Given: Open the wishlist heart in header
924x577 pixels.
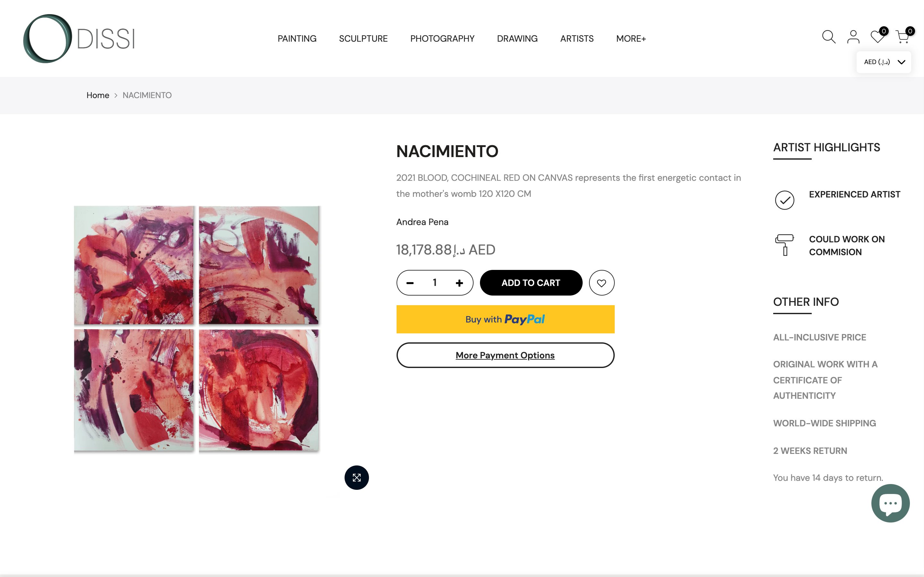Looking at the screenshot, I should point(878,36).
